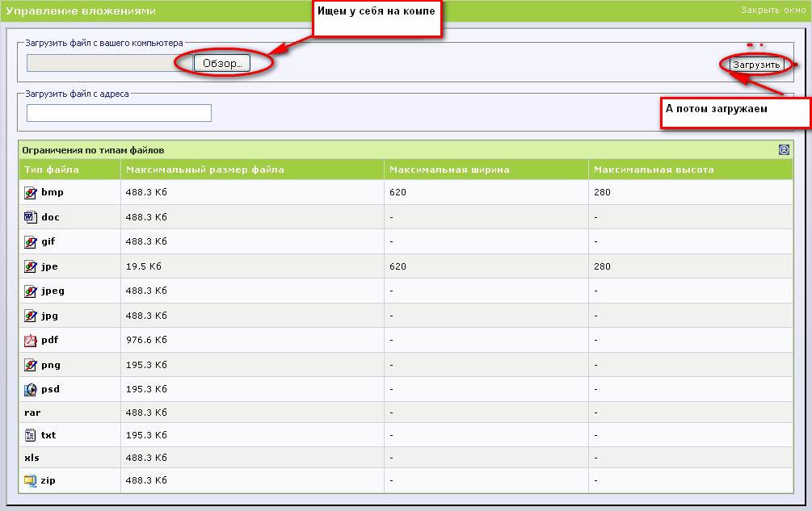Upload the file with Загрузить button
The height and width of the screenshot is (511, 812).
point(756,65)
